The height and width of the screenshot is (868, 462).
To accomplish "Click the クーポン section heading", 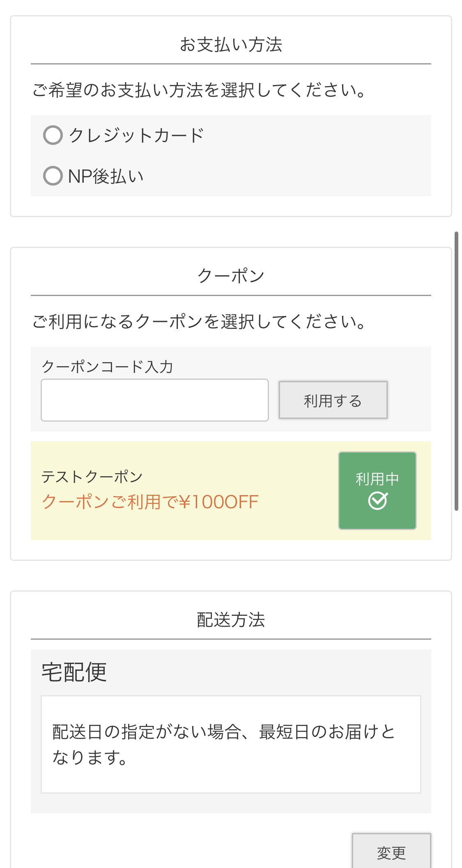I will pos(231,276).
